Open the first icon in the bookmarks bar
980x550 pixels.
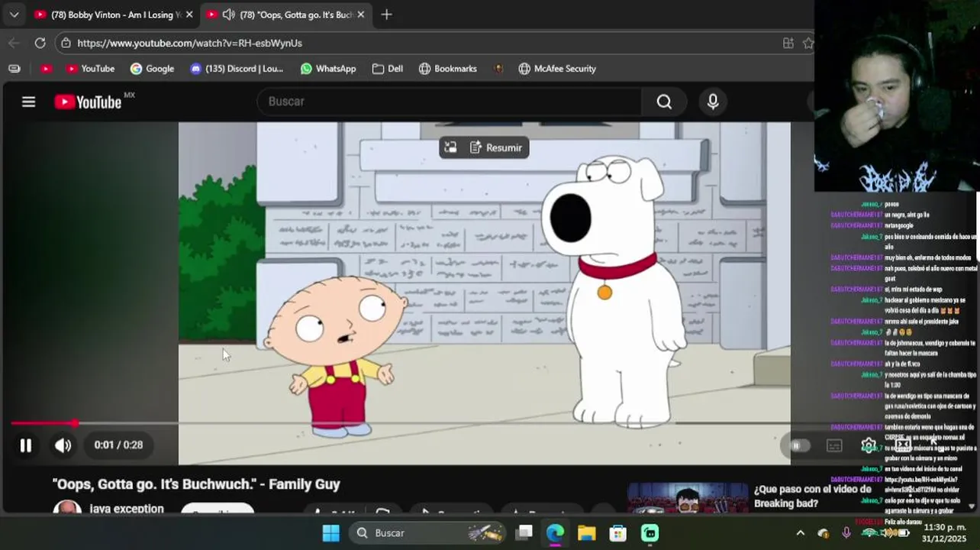[x=15, y=69]
